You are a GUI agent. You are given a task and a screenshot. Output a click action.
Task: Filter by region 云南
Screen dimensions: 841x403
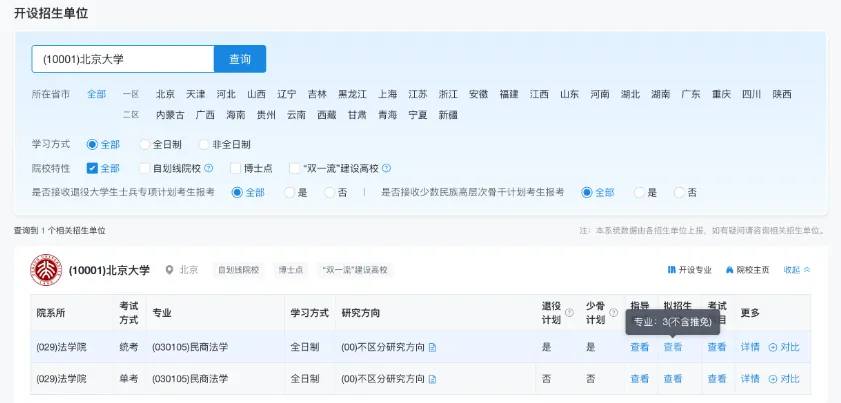click(296, 115)
